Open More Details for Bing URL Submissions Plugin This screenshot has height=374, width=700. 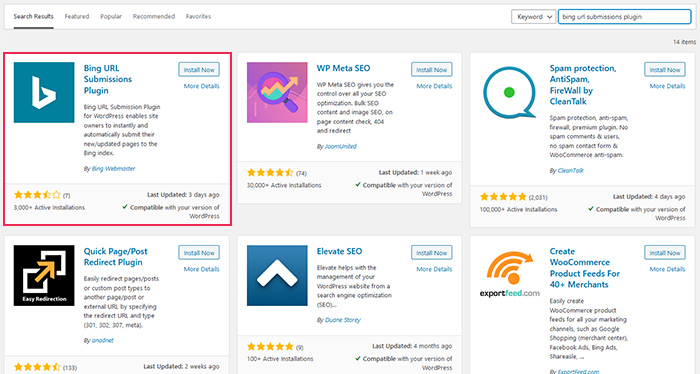(x=201, y=86)
